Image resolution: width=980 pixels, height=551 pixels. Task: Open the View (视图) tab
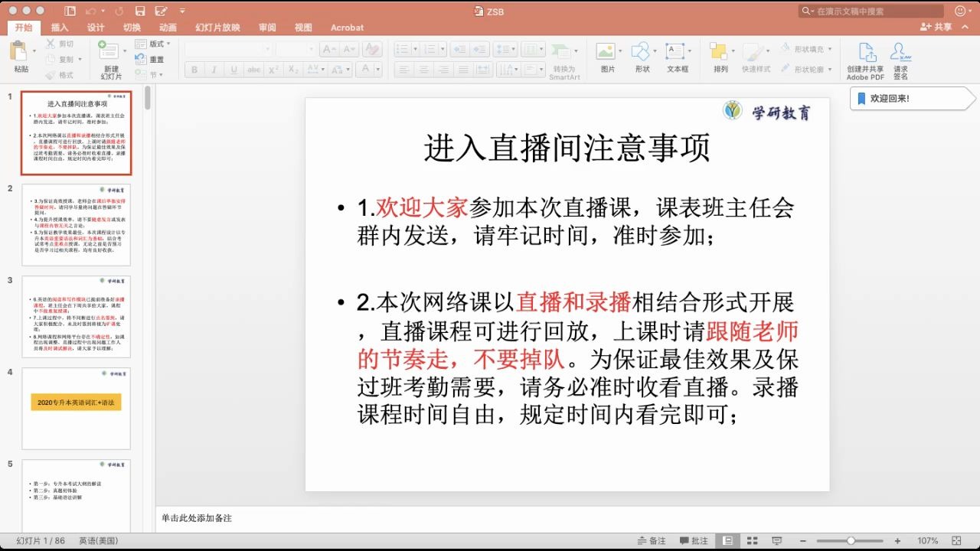point(303,28)
